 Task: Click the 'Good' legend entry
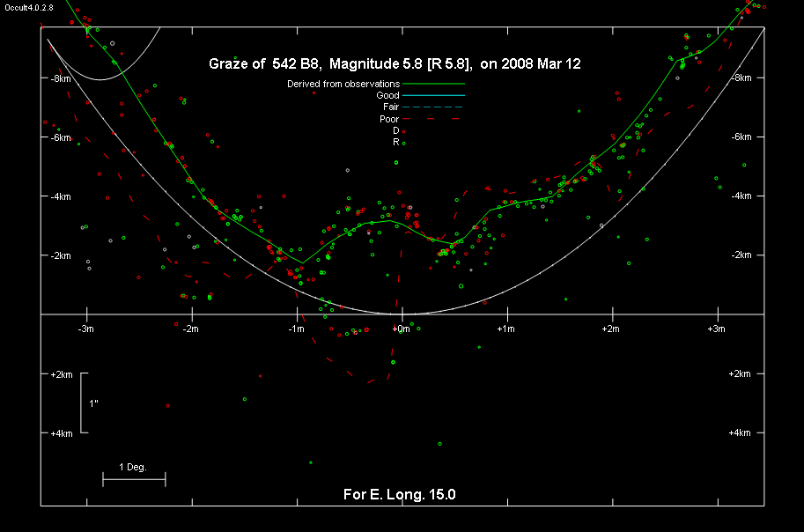pos(387,95)
